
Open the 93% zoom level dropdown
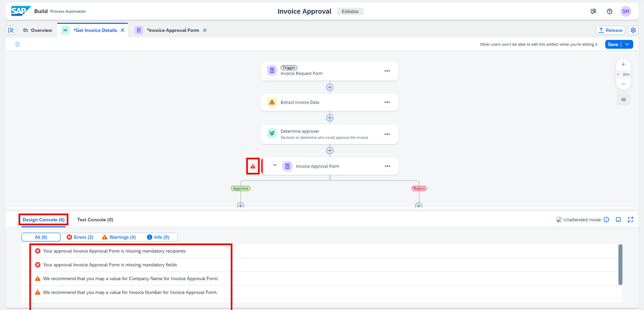623,74
